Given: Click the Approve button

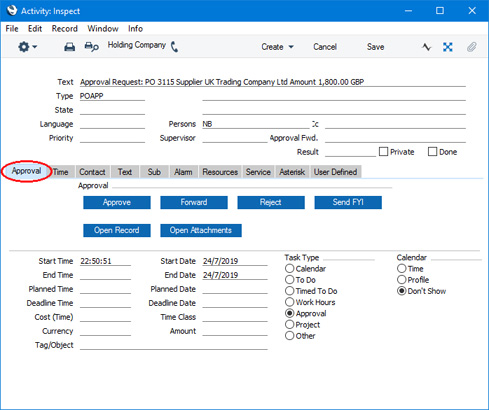Looking at the screenshot, I should click(x=117, y=202).
